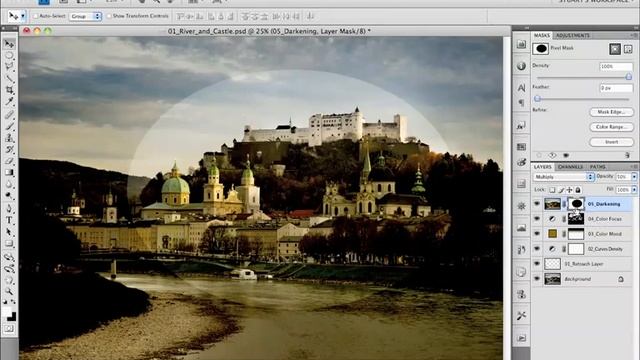Open the Layers panel options menu
Screen dimensions: 640x360
coord(635,167)
